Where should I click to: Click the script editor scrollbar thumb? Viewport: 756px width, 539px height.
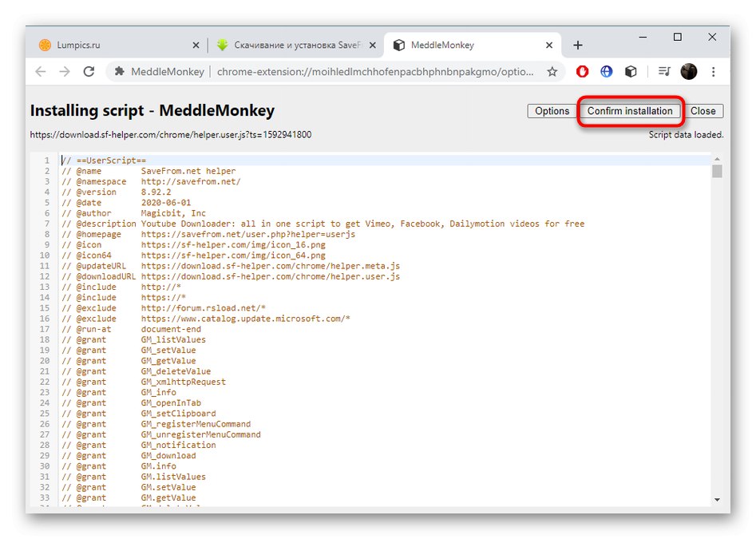click(x=717, y=171)
